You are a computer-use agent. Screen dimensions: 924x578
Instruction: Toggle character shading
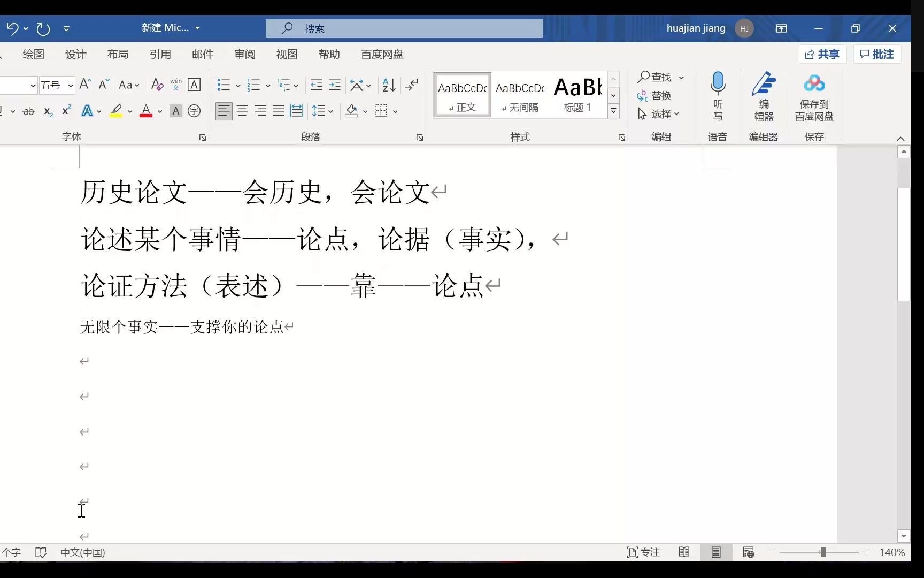click(175, 111)
